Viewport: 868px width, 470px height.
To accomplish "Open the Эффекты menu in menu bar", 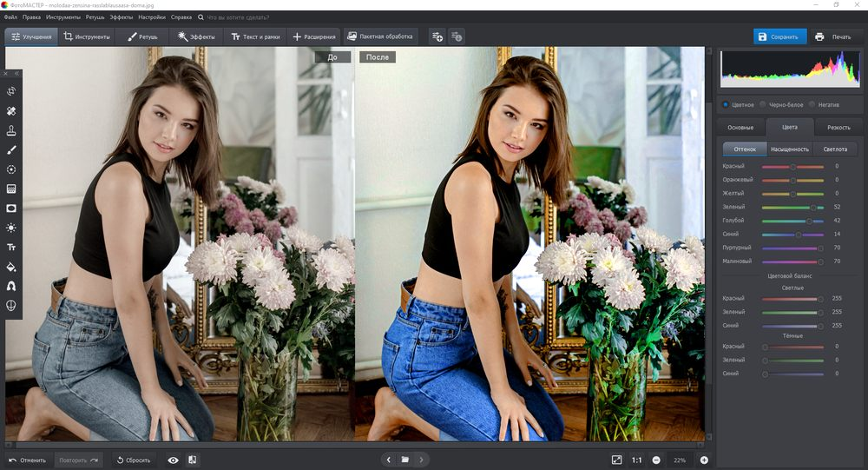I will pos(122,17).
